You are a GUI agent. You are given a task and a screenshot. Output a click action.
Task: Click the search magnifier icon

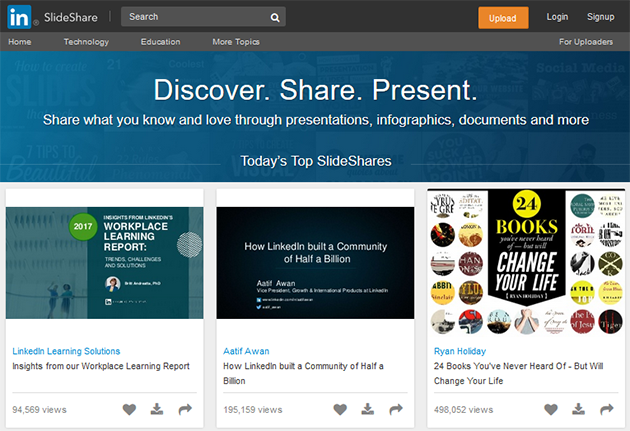(275, 17)
